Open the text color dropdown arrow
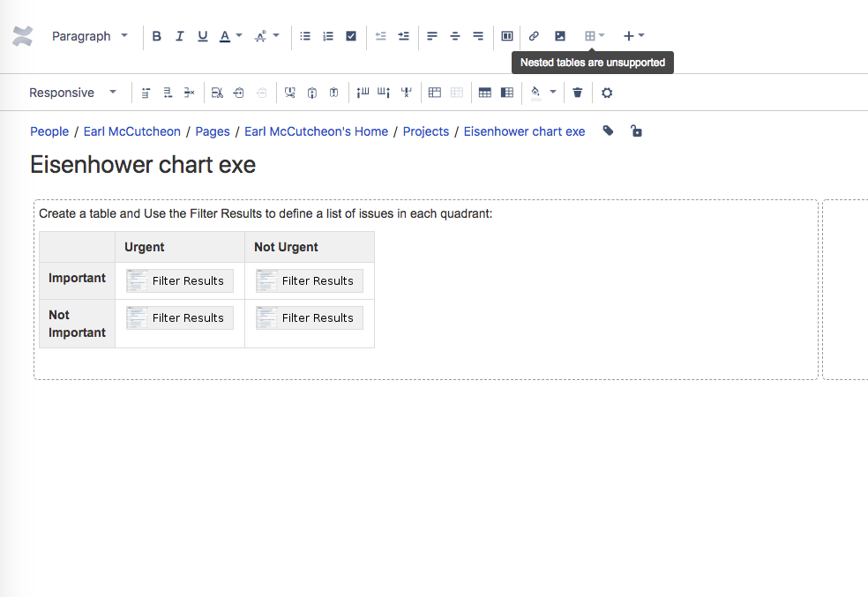868x597 pixels. 239,35
